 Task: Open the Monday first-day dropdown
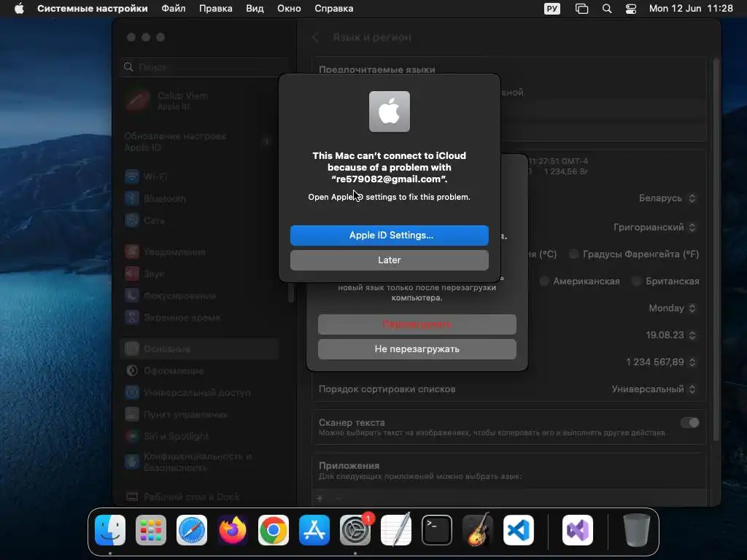(x=672, y=308)
